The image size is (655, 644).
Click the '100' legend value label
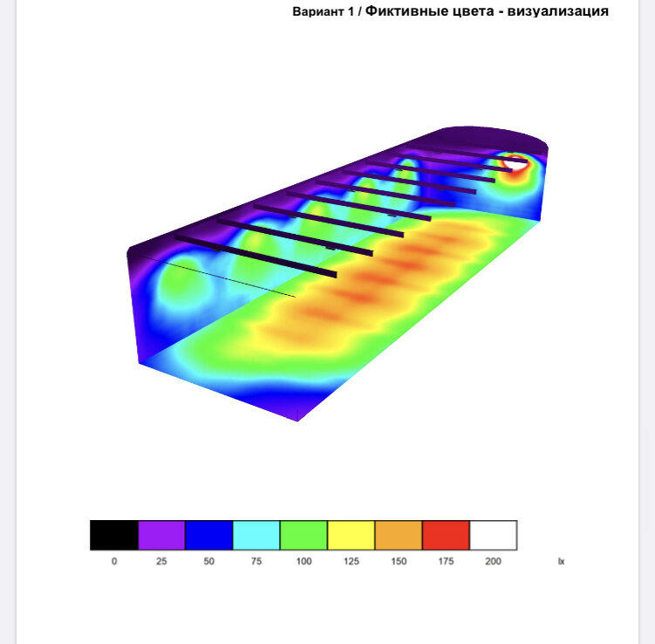[304, 561]
